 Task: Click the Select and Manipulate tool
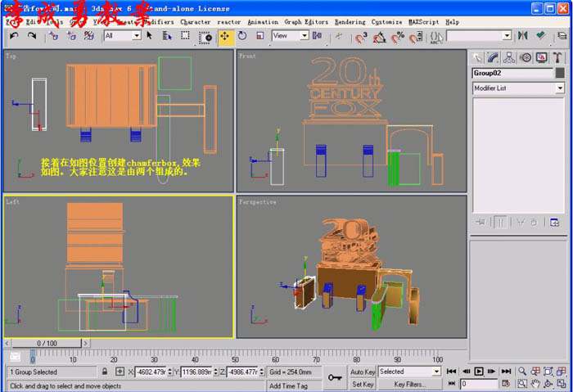coord(339,36)
